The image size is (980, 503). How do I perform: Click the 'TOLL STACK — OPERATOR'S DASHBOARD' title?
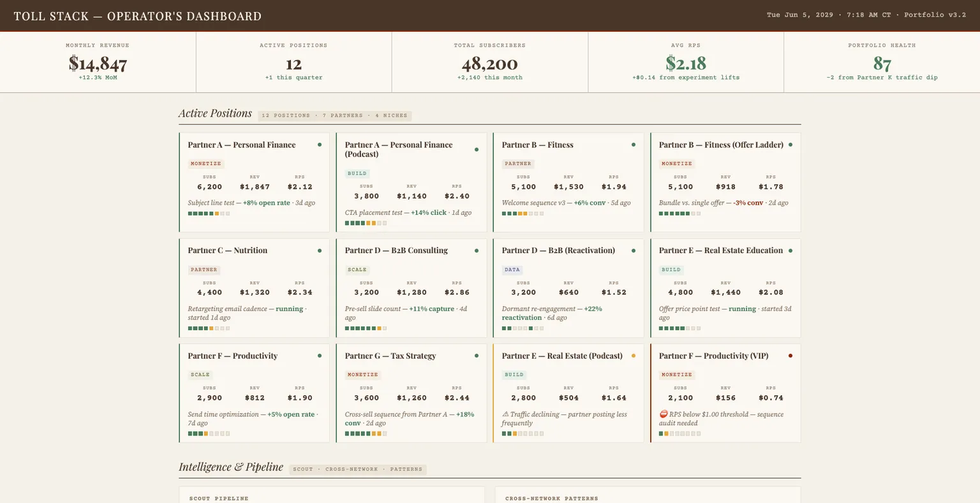(138, 16)
